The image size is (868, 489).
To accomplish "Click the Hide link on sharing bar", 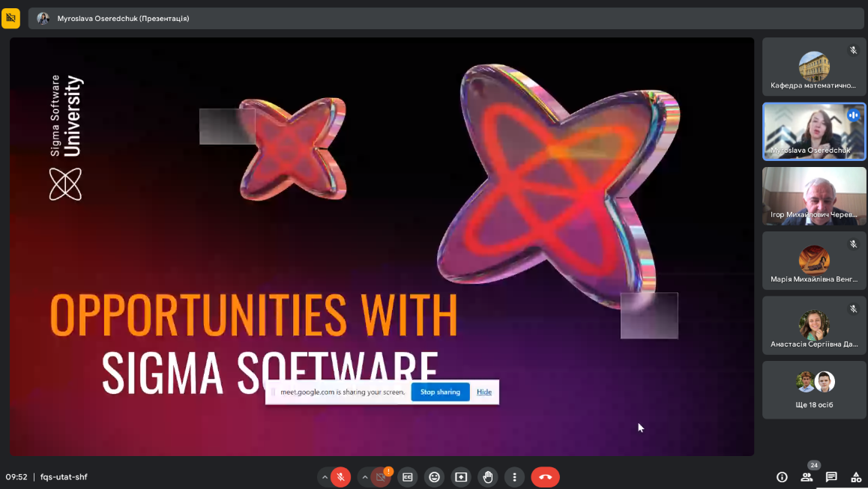I will 483,392.
